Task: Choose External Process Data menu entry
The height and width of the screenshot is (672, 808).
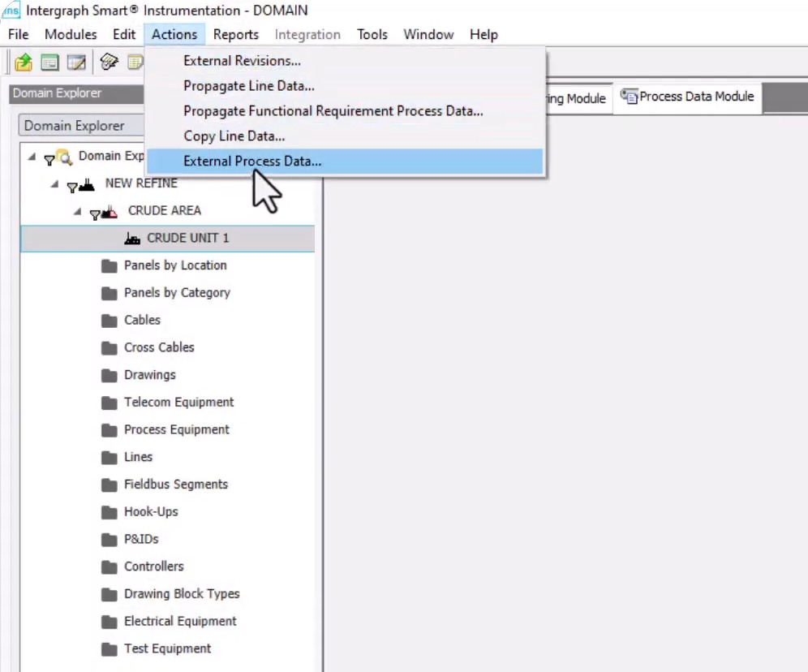Action: pyautogui.click(x=345, y=162)
